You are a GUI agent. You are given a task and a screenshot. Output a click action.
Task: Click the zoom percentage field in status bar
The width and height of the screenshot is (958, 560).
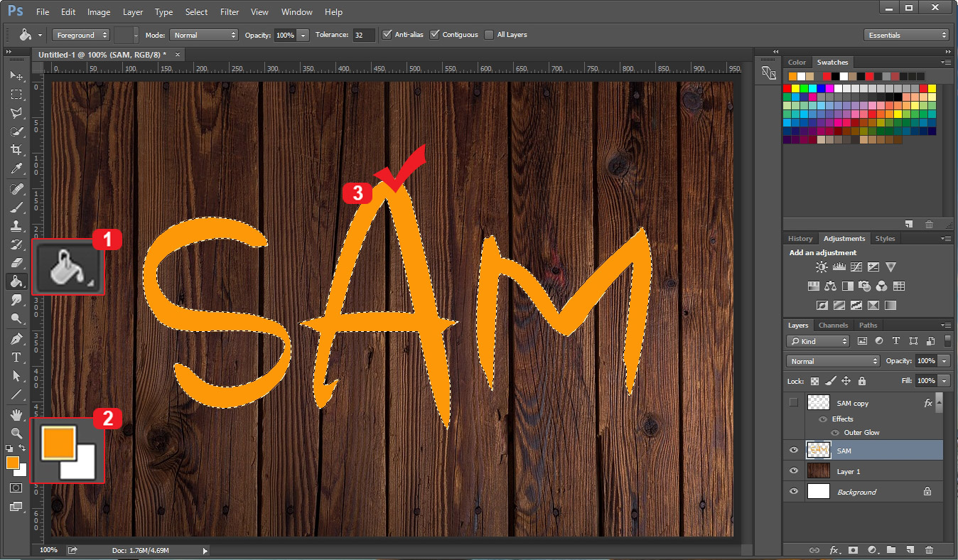(x=48, y=550)
